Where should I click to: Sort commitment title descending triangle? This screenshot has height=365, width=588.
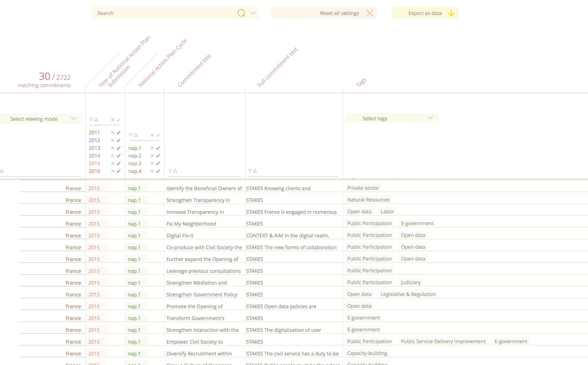[x=170, y=171]
